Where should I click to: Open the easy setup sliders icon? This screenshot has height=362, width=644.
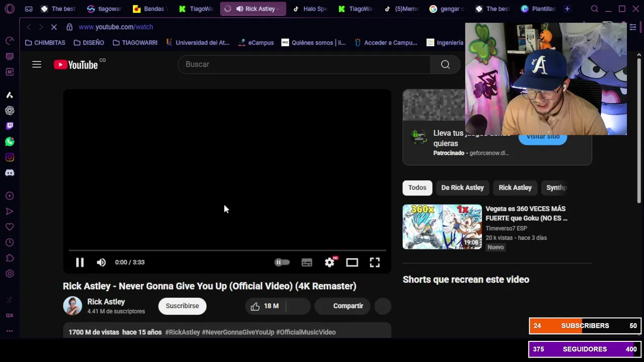[x=633, y=27]
